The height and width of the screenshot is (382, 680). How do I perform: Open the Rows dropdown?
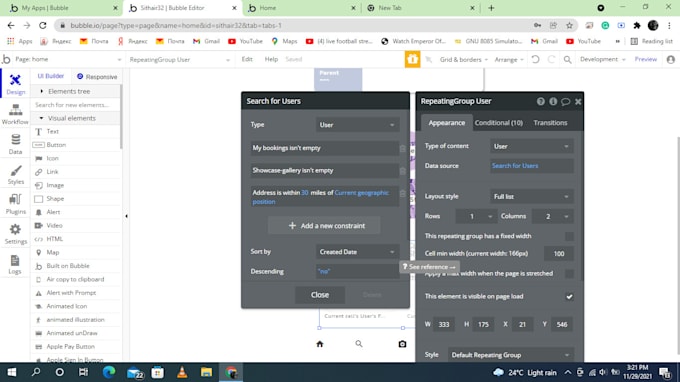(x=475, y=216)
